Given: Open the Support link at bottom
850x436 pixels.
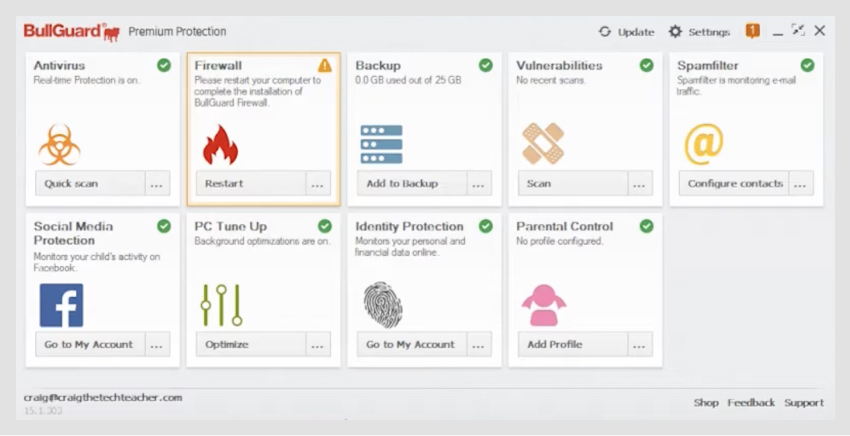Looking at the screenshot, I should 804,403.
